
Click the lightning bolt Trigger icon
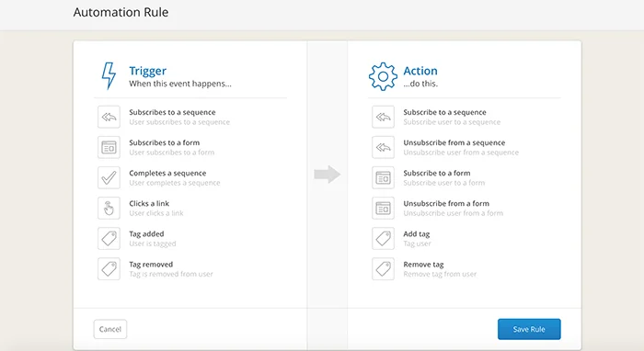[x=109, y=76]
